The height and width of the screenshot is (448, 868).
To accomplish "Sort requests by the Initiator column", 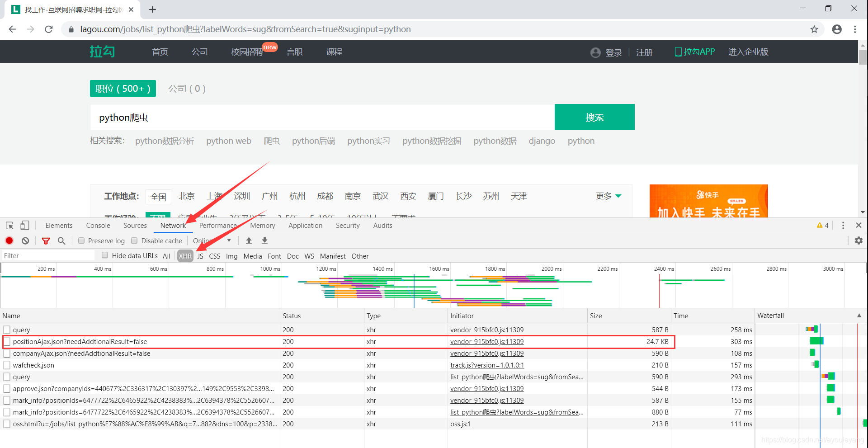I will point(518,316).
